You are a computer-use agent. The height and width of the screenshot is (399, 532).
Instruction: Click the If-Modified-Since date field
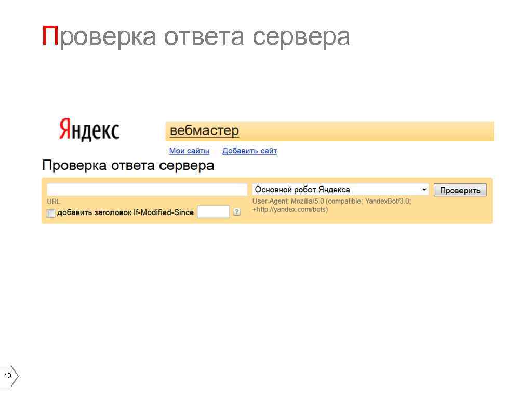click(214, 212)
